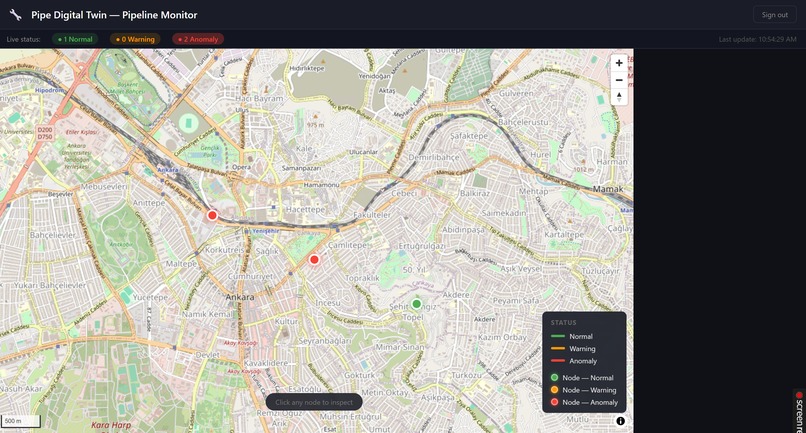Viewport: 806px width, 433px height.
Task: Click the Last update timestamp text
Action: tap(757, 39)
